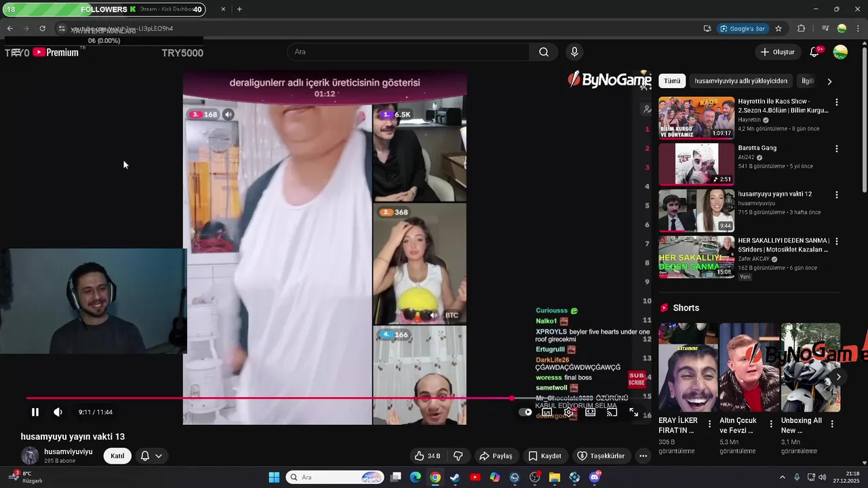This screenshot has height=488, width=868.
Task: Select the İlgili filter chip
Action: coord(808,81)
